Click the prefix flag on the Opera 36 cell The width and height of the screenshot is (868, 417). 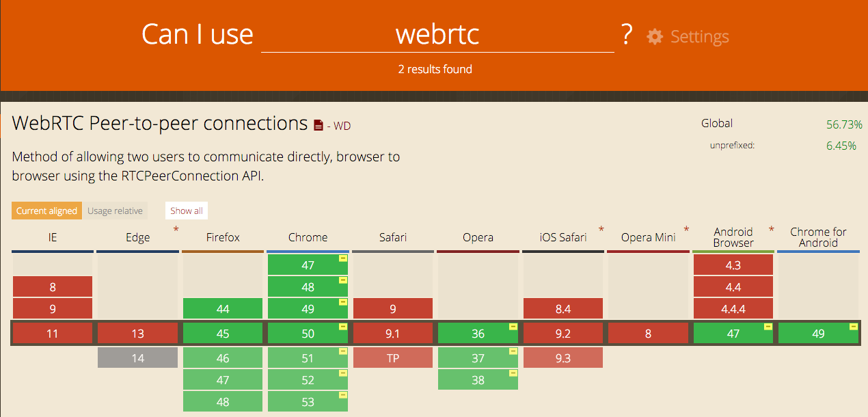tap(513, 327)
